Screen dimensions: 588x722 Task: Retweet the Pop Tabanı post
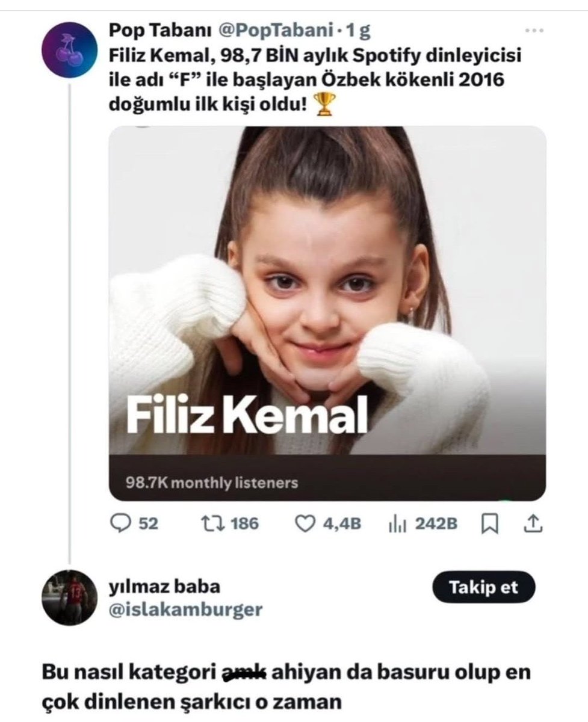(214, 524)
